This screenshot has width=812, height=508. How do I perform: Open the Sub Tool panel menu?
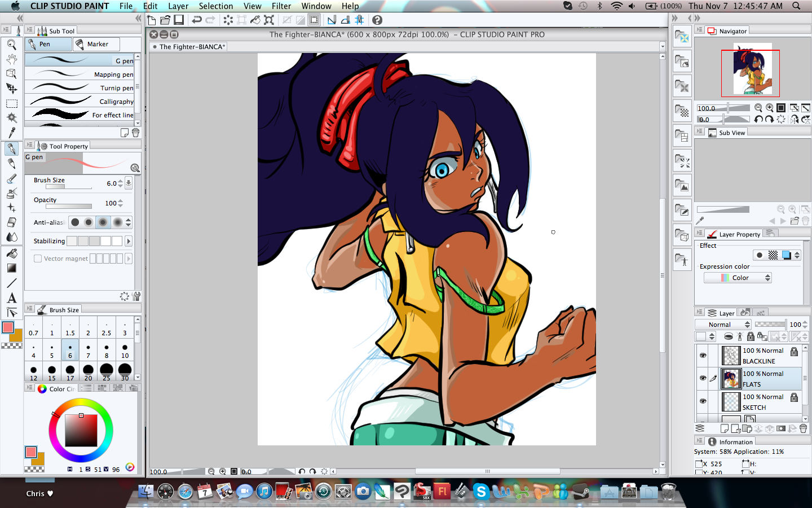(x=29, y=30)
